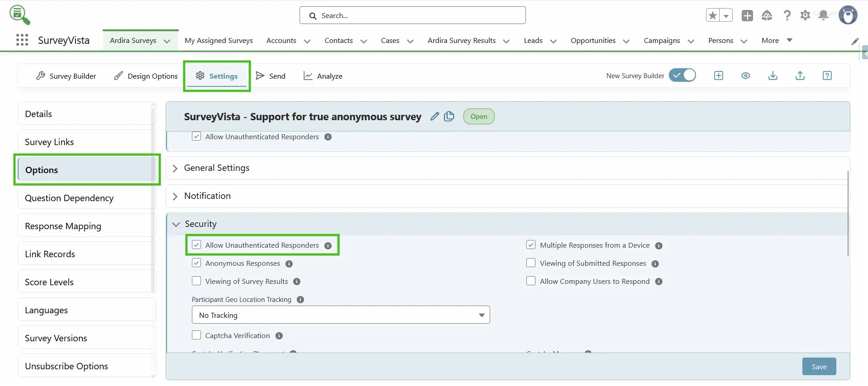This screenshot has width=868, height=386.
Task: Click the user avatar icon
Action: (x=848, y=15)
